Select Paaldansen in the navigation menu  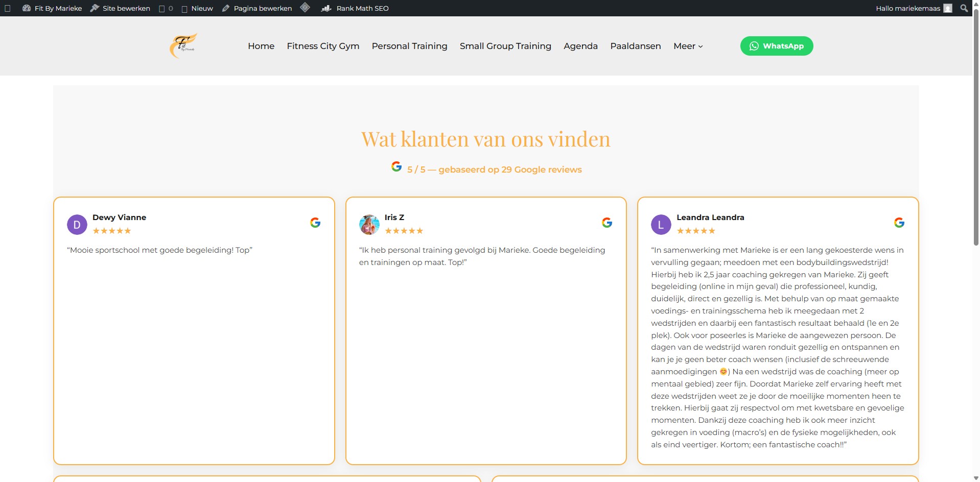pyautogui.click(x=635, y=45)
